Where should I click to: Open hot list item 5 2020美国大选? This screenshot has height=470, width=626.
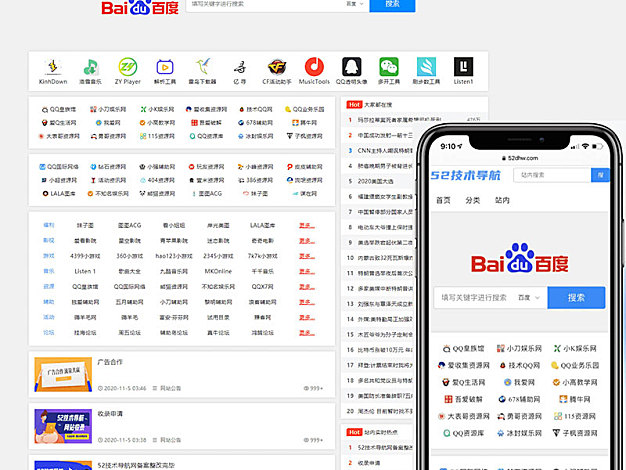(375, 181)
